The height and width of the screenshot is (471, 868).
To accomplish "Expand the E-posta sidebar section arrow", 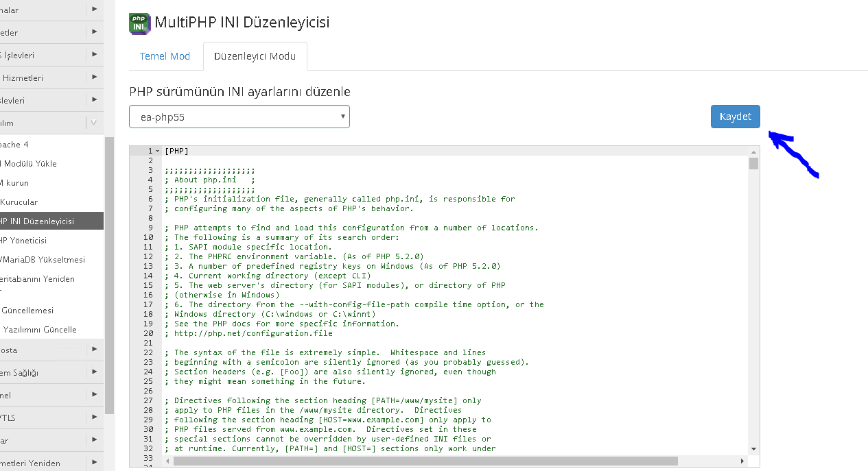I will click(x=94, y=350).
